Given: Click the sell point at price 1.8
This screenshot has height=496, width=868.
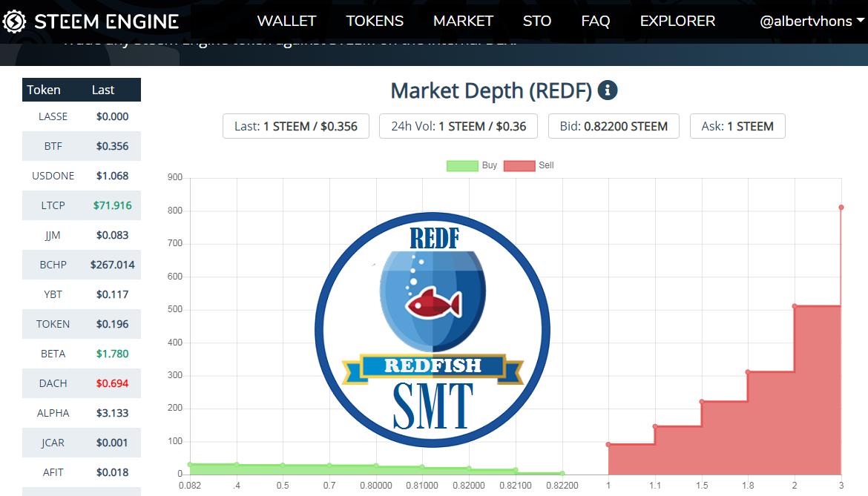Looking at the screenshot, I should tap(748, 372).
